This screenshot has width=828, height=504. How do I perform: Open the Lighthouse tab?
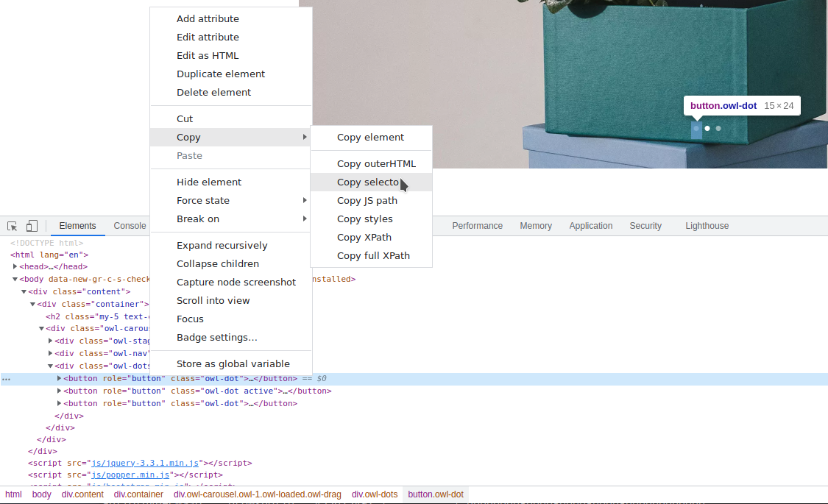click(x=707, y=226)
